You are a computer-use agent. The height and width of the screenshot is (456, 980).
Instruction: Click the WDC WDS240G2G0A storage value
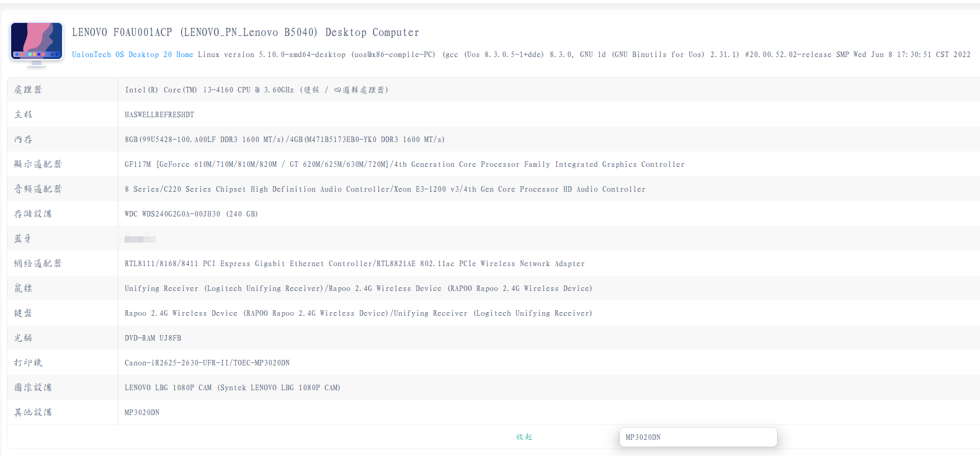point(191,214)
